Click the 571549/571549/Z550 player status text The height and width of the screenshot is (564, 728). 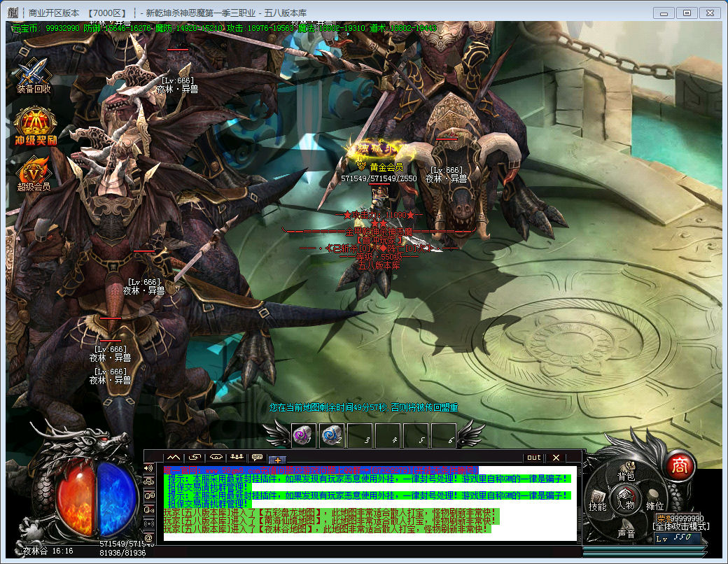379,178
